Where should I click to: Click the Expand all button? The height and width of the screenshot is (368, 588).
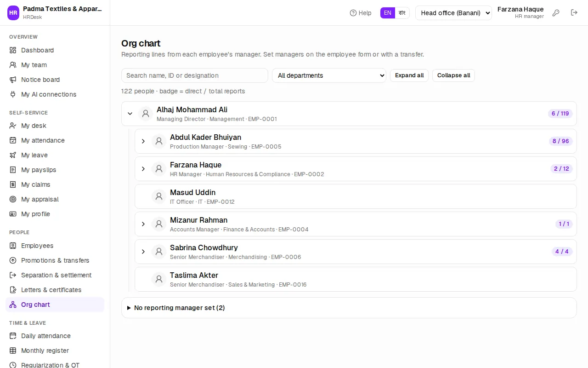409,75
